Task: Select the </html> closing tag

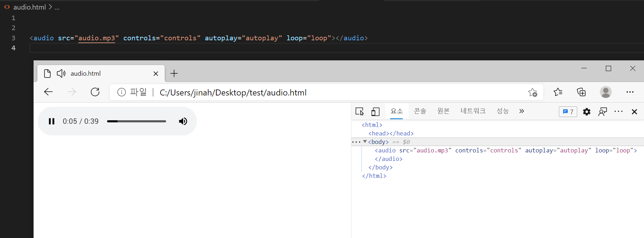Action: coord(374,176)
